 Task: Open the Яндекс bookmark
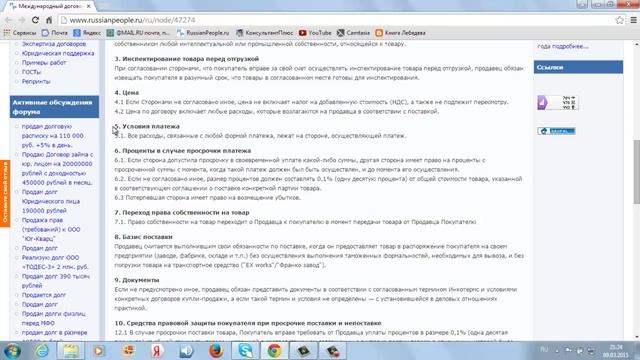tap(87, 33)
